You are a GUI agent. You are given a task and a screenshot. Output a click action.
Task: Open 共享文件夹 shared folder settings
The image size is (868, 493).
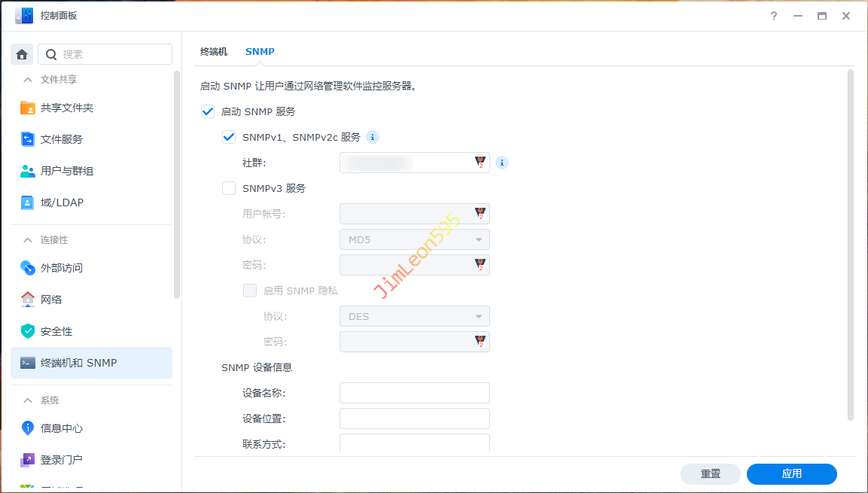pyautogui.click(x=66, y=108)
